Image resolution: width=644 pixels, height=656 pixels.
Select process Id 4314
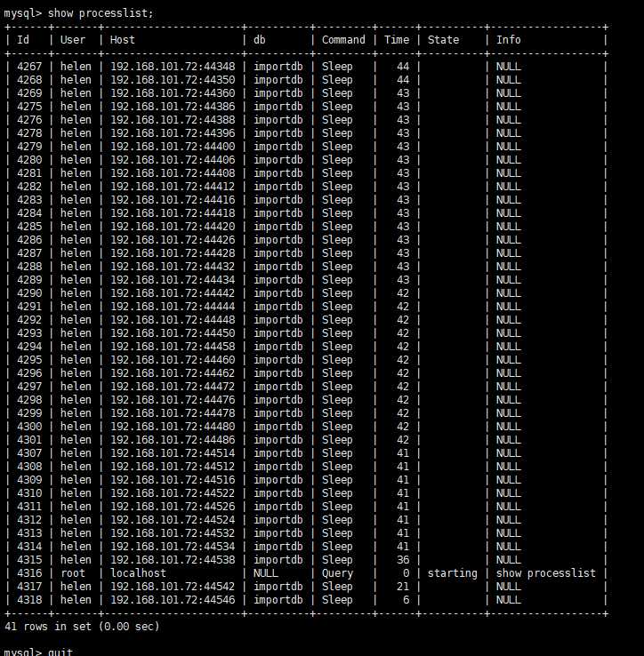click(29, 547)
